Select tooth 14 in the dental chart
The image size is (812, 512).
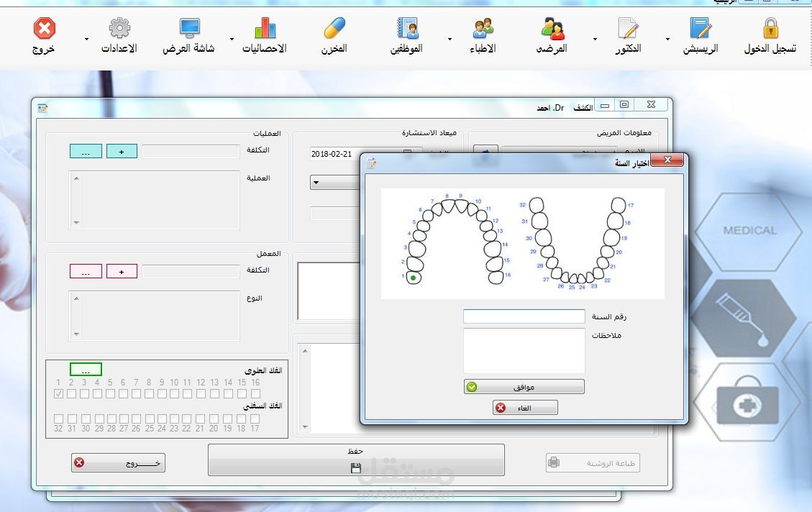point(493,249)
